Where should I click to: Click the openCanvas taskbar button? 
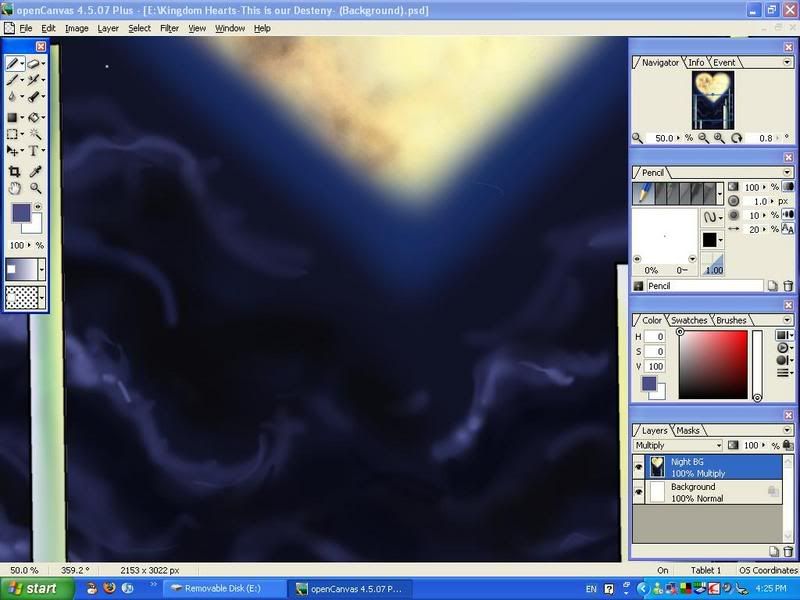click(x=352, y=588)
